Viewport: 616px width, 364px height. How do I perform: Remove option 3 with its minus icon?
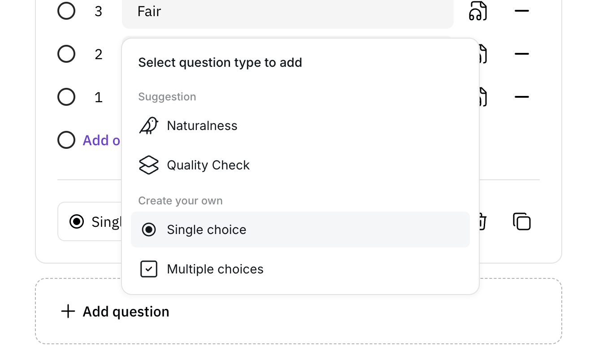pyautogui.click(x=522, y=11)
